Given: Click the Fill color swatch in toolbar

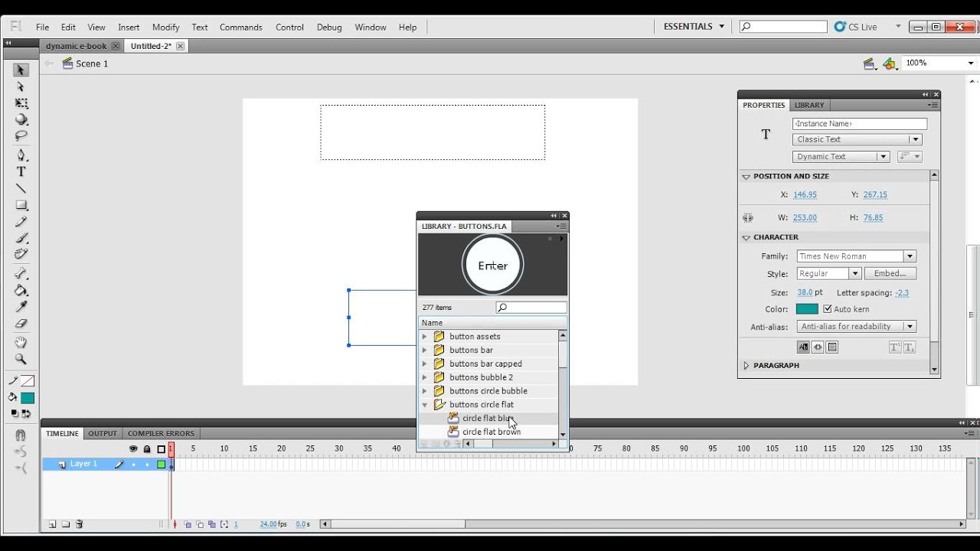Looking at the screenshot, I should [x=28, y=398].
